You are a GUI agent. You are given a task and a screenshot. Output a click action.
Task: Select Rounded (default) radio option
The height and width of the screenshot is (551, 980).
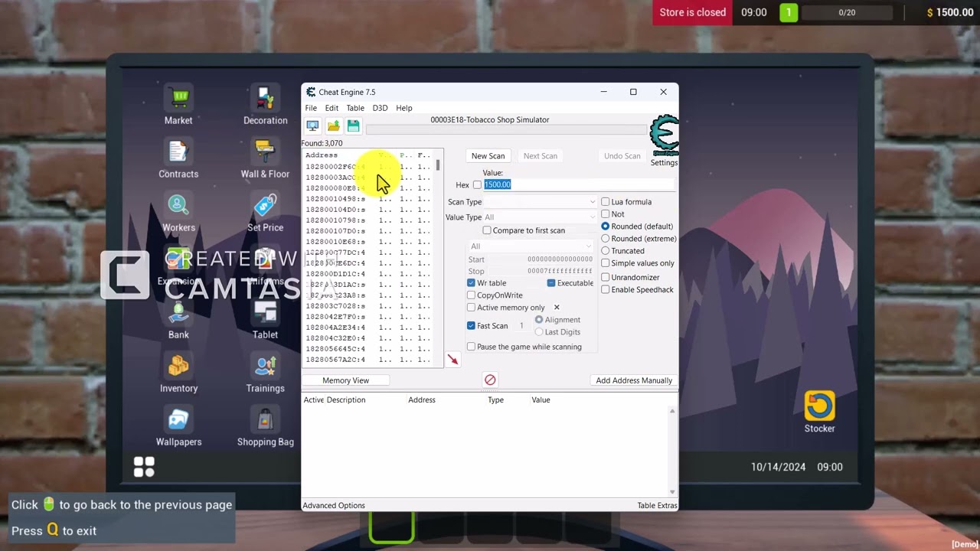pyautogui.click(x=605, y=227)
